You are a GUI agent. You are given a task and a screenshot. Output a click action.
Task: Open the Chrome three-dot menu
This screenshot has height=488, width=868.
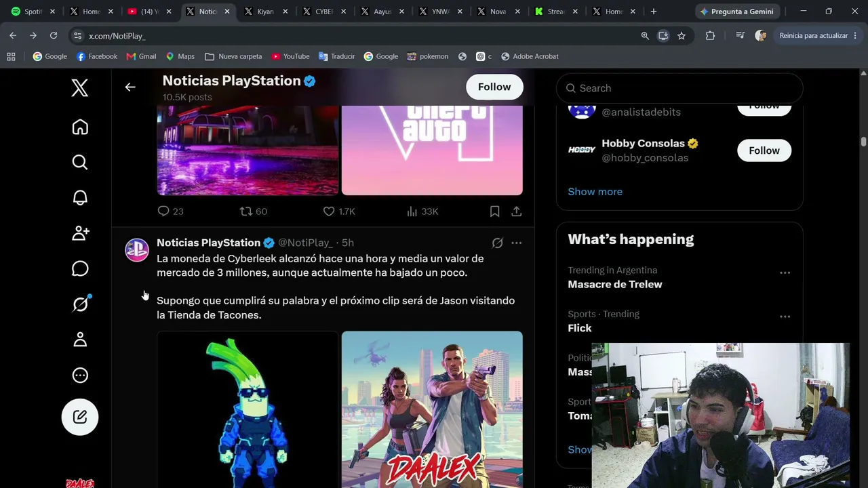[855, 36]
